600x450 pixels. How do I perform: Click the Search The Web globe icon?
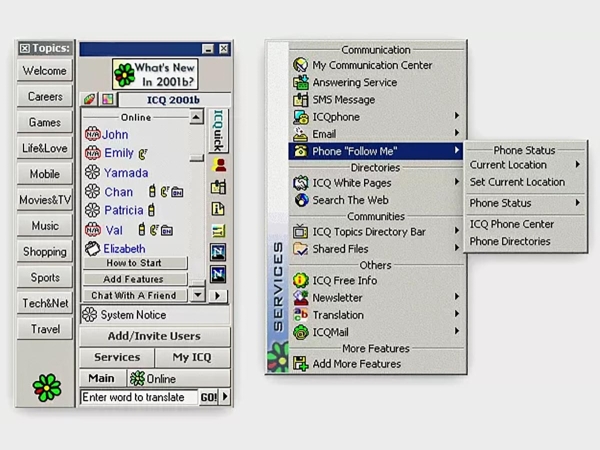300,199
